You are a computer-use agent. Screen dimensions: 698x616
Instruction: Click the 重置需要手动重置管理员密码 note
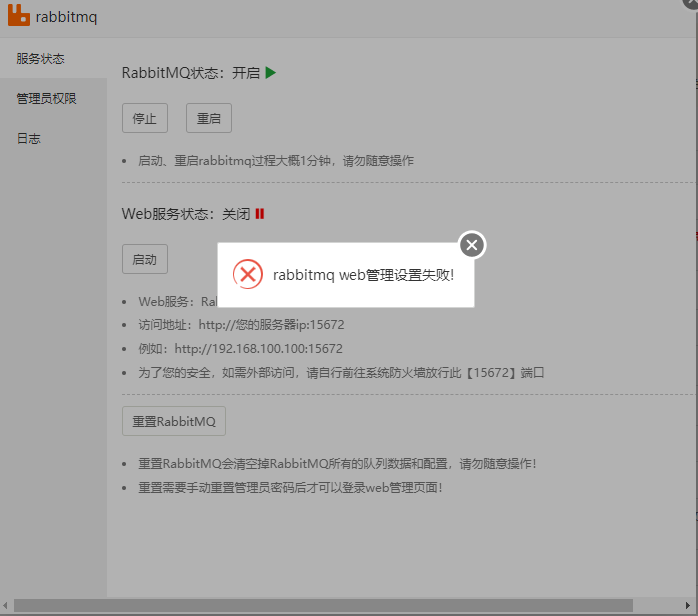tap(291, 488)
